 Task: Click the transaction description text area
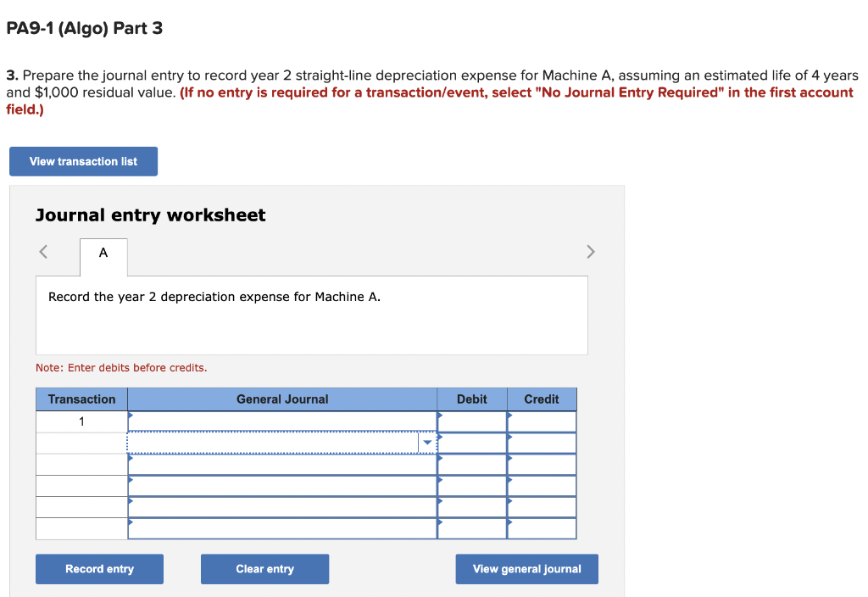pos(311,315)
